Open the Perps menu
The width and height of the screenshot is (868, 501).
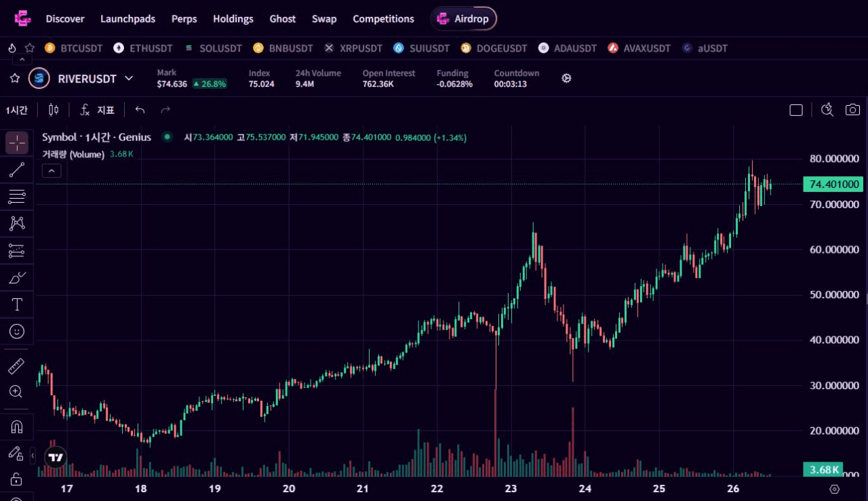[x=184, y=19]
